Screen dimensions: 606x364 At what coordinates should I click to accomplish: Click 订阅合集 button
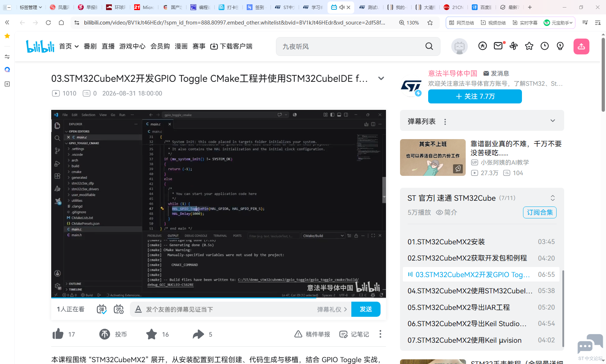tap(540, 212)
